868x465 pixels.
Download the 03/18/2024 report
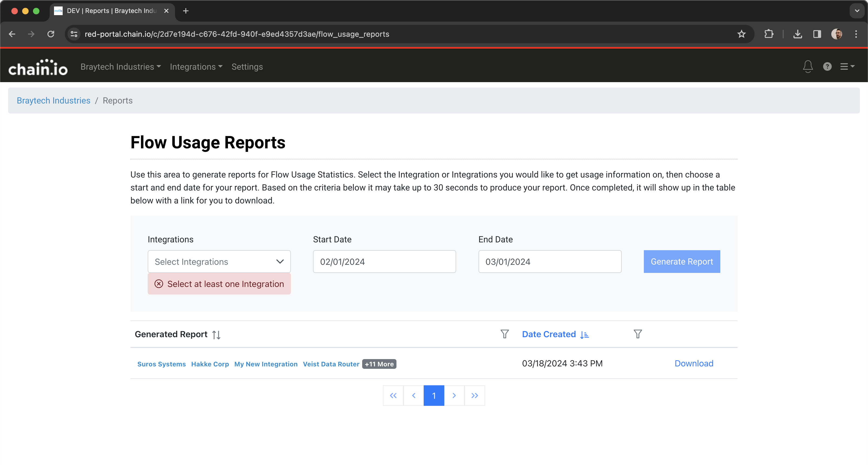click(x=694, y=363)
